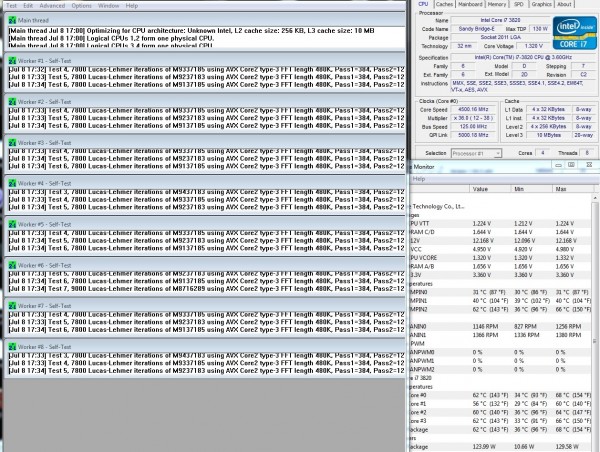Click the processor name Intel Core i7 3820

coord(500,20)
